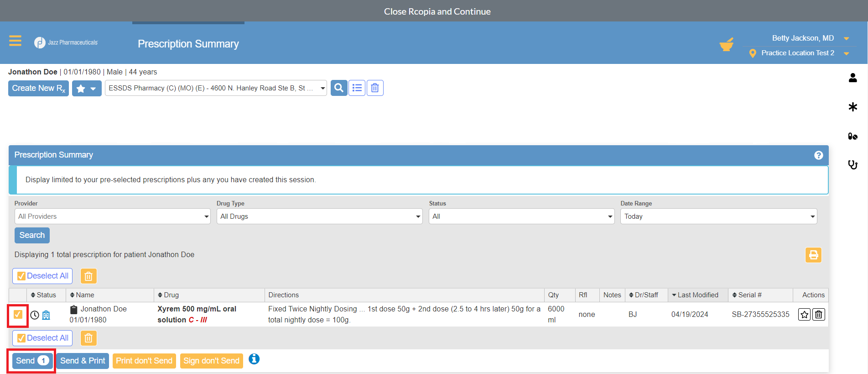Open the pills medications sidebar icon

[x=852, y=136]
